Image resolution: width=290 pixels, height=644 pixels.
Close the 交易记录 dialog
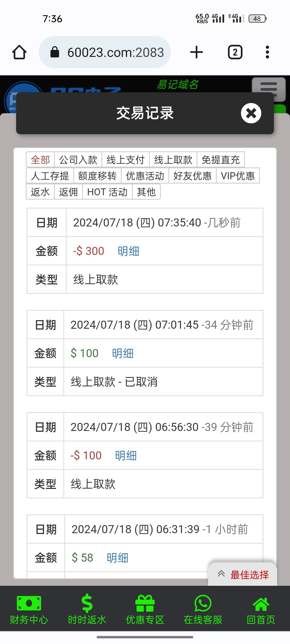[251, 113]
